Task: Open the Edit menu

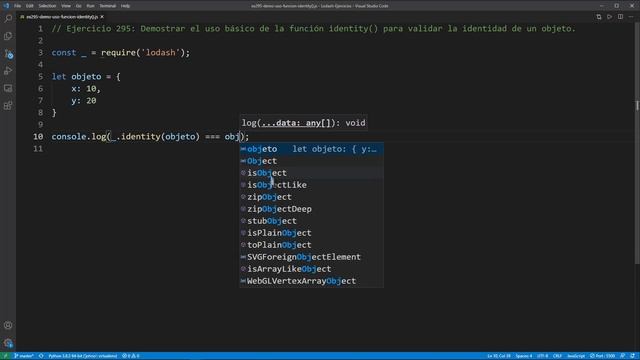Action: coord(30,6)
